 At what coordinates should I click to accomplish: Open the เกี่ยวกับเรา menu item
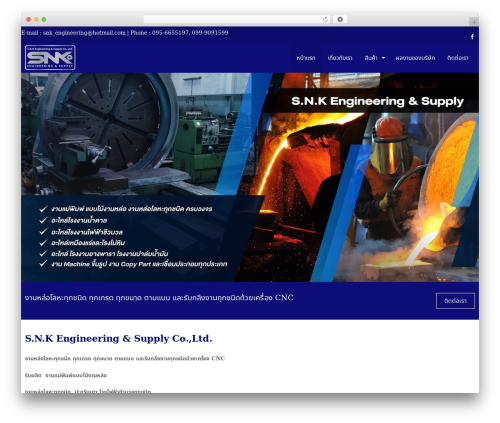[x=340, y=58]
